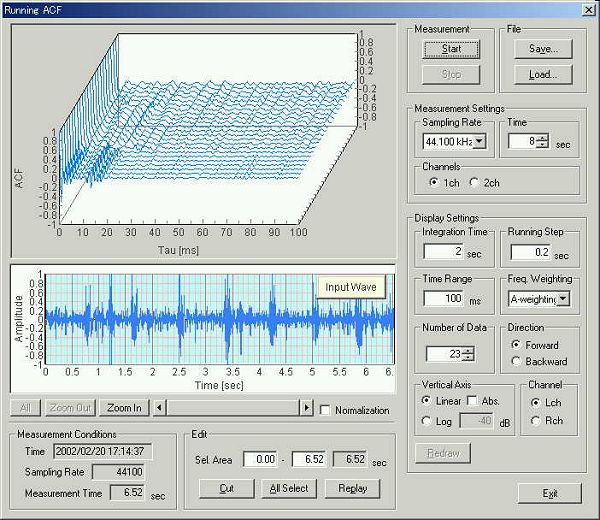Click the disabled Stop button
This screenshot has height=520, width=600.
tap(451, 74)
